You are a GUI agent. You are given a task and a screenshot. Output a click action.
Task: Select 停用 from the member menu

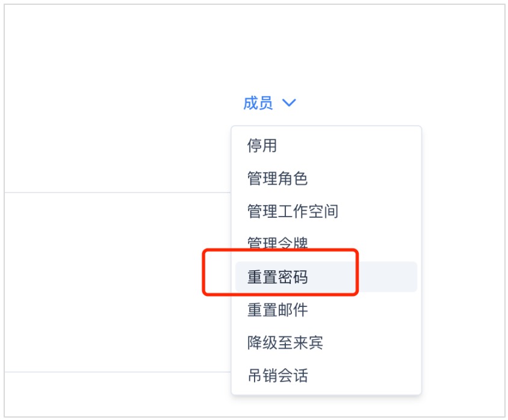coord(262,145)
